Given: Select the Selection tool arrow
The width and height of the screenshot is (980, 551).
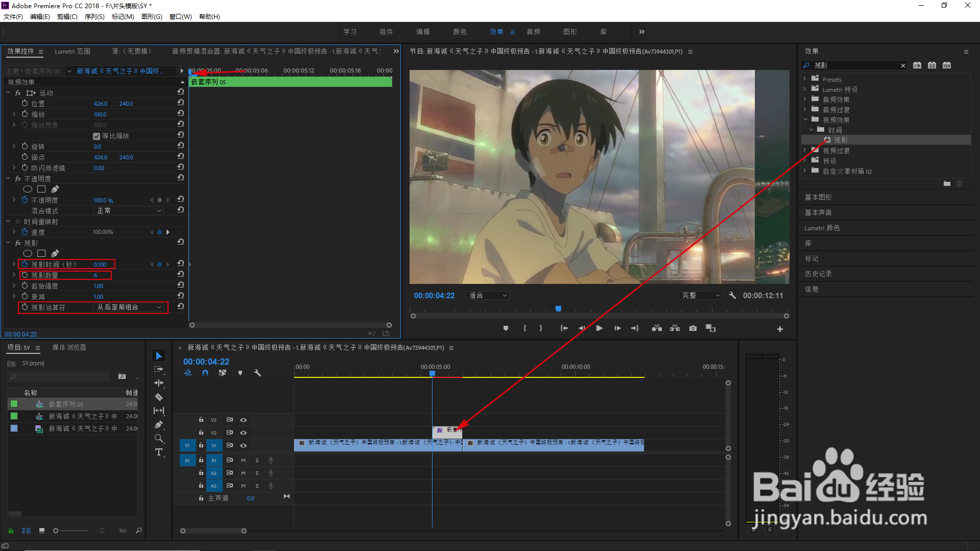Looking at the screenshot, I should pyautogui.click(x=159, y=355).
